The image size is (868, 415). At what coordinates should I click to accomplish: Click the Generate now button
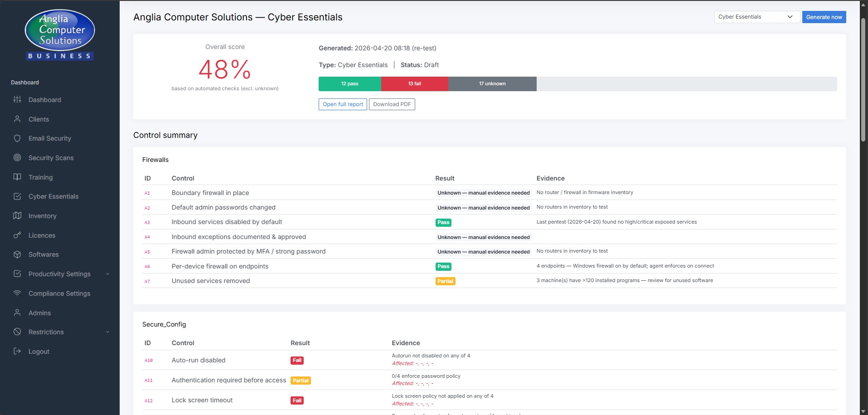(x=824, y=17)
